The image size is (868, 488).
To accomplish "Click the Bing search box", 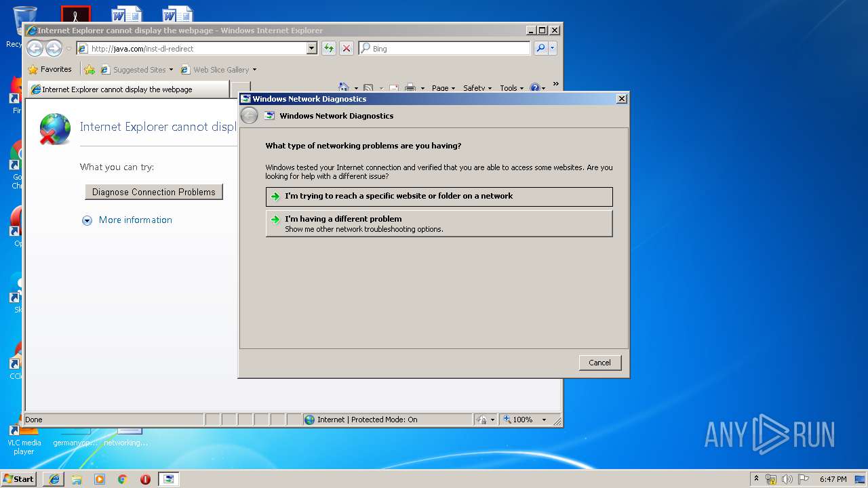I will [x=445, y=48].
